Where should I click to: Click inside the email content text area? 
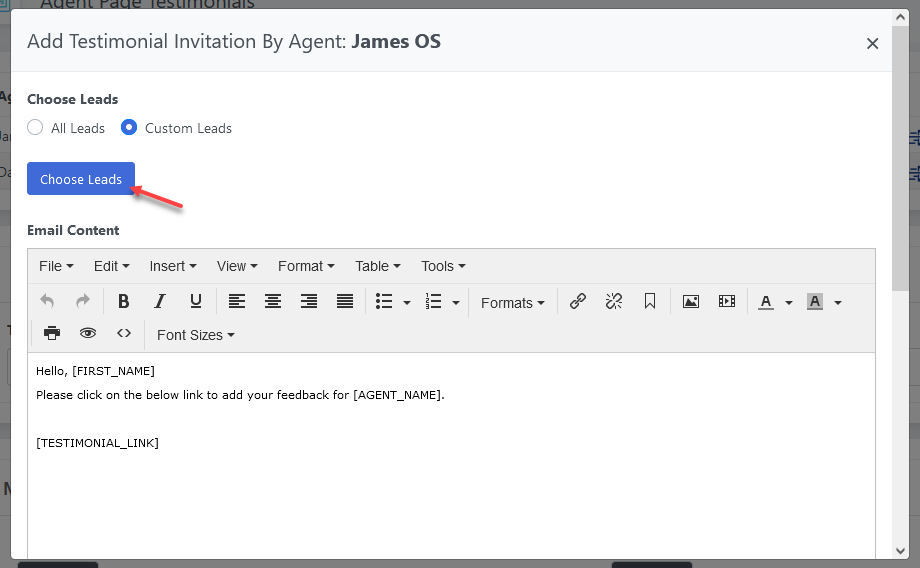pos(450,480)
